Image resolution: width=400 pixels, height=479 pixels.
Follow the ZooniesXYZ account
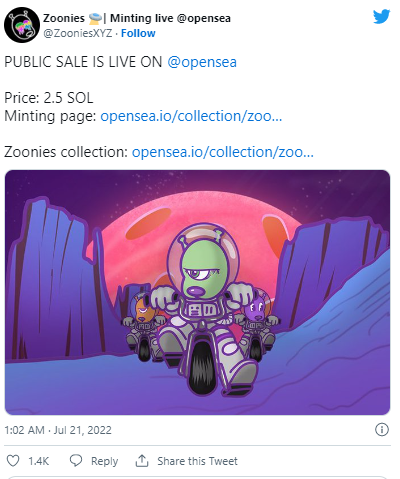(138, 33)
